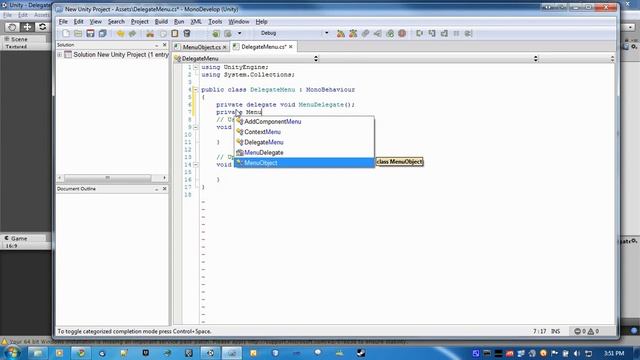The width and height of the screenshot is (640, 360).
Task: Click the first icon right of Debug combo box
Action: [x=340, y=33]
